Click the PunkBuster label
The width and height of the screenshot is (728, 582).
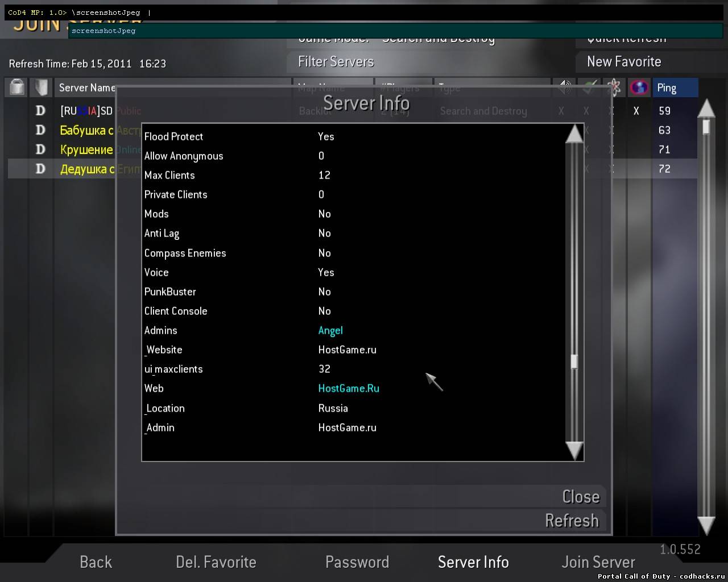tap(170, 292)
